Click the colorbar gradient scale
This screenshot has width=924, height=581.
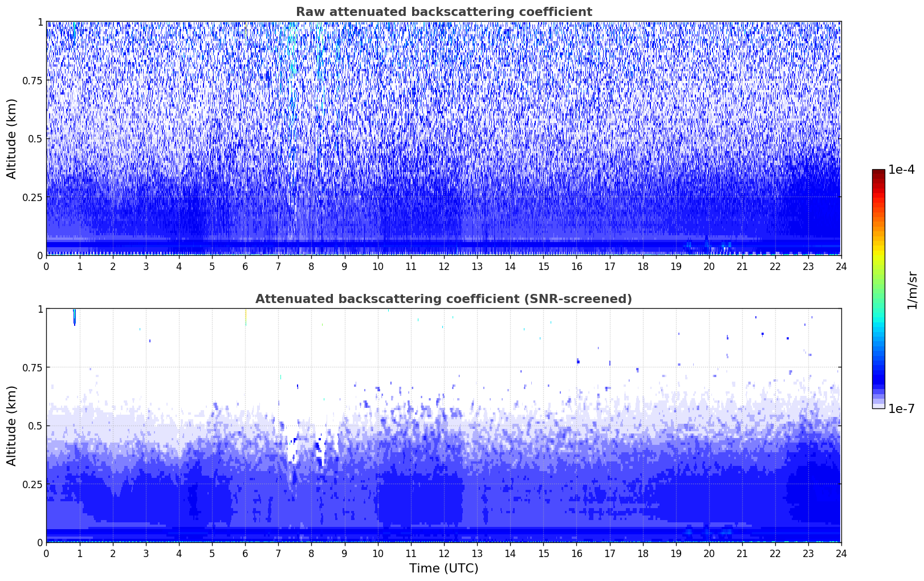[x=878, y=289]
